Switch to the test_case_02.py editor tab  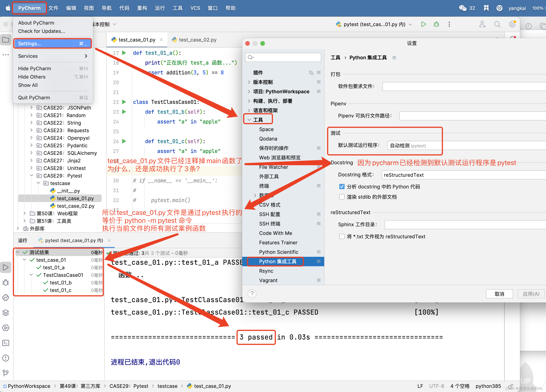coord(197,40)
